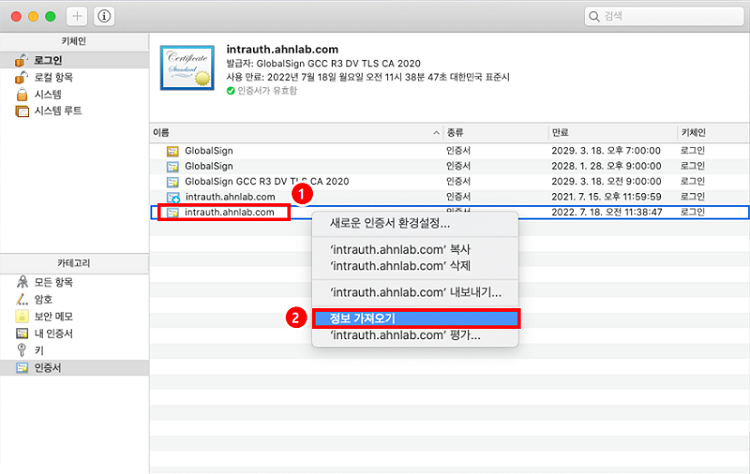Image resolution: width=750 pixels, height=474 pixels.
Task: Click expiry 2022. 7. 18. 오전 11:38:47 cell
Action: (607, 212)
